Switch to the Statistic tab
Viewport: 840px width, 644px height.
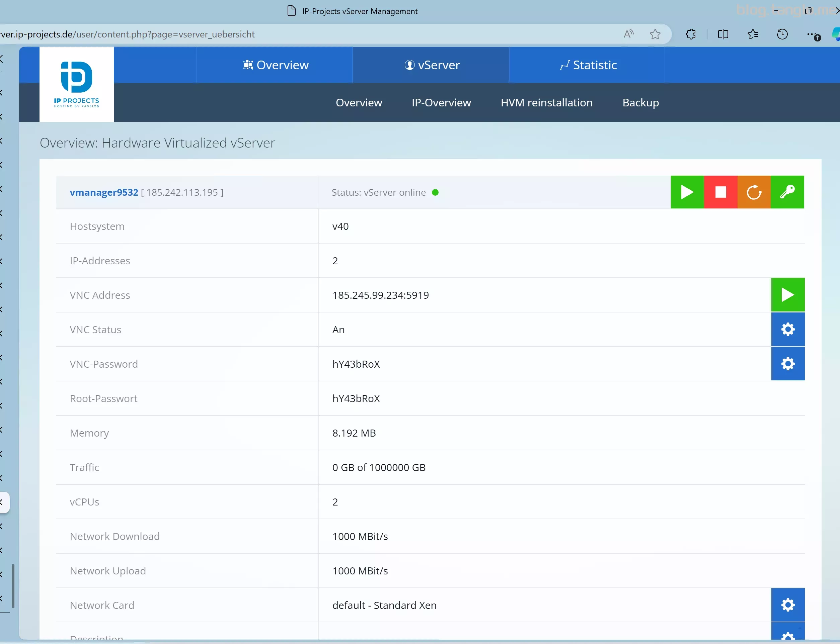(x=588, y=65)
